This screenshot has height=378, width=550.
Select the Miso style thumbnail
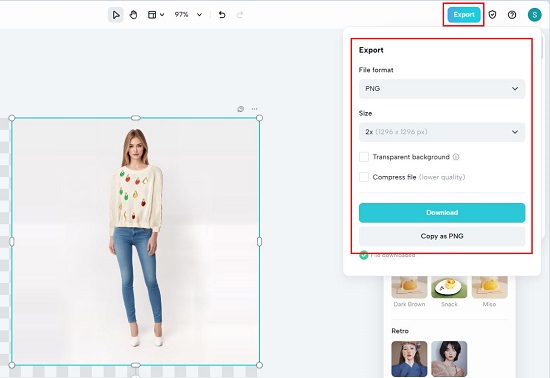point(489,287)
